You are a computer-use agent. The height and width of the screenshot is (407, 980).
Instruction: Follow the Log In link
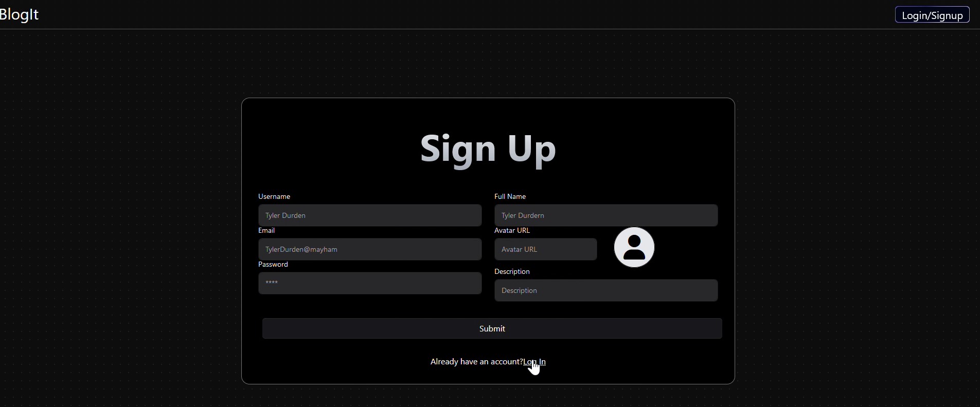[x=534, y=362]
